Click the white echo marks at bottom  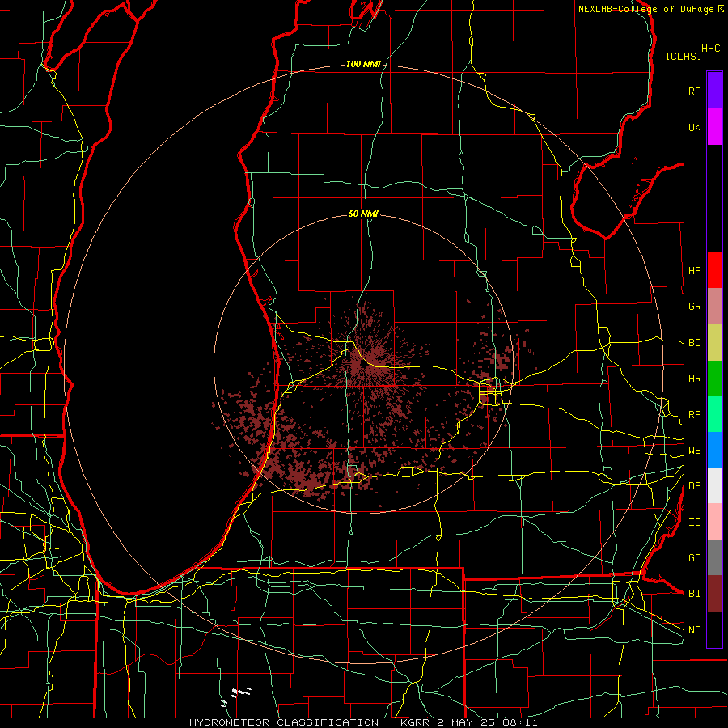(x=236, y=696)
